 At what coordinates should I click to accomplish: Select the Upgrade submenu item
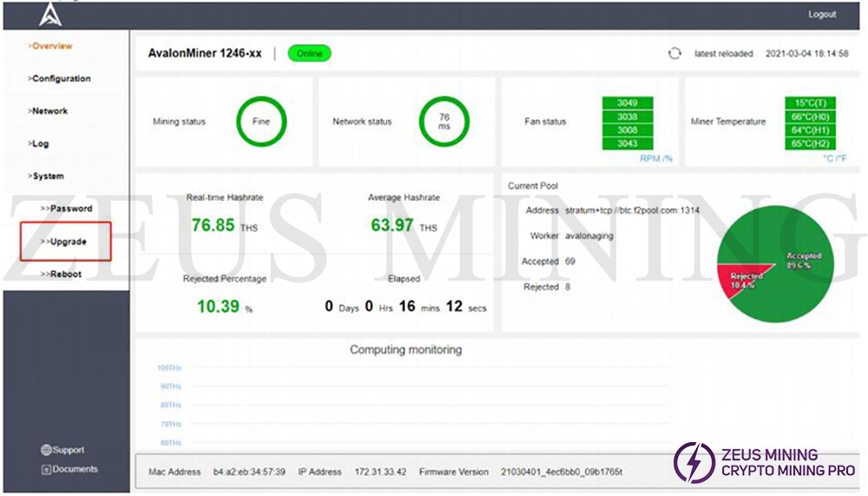click(x=64, y=241)
